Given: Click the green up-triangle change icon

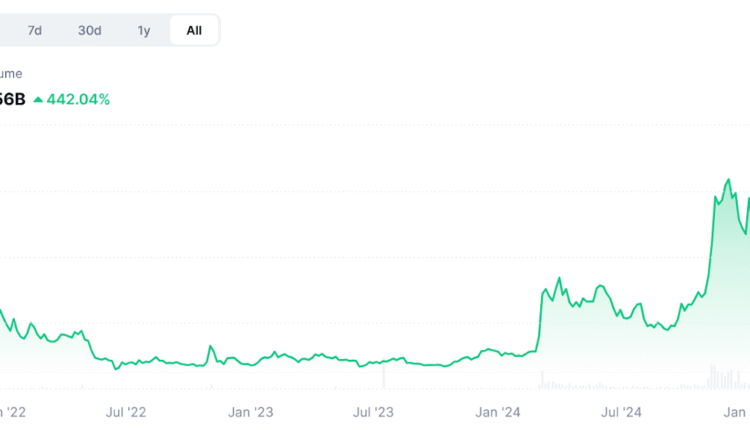Looking at the screenshot, I should click(x=38, y=99).
